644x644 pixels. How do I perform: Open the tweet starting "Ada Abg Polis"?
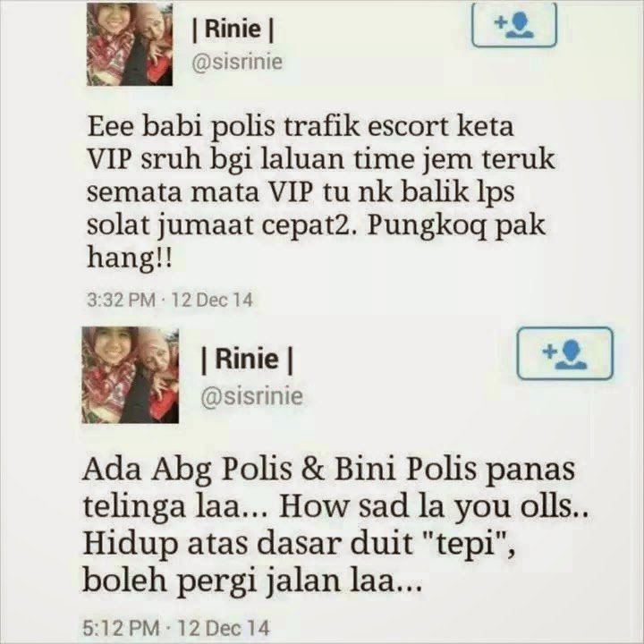click(x=335, y=526)
